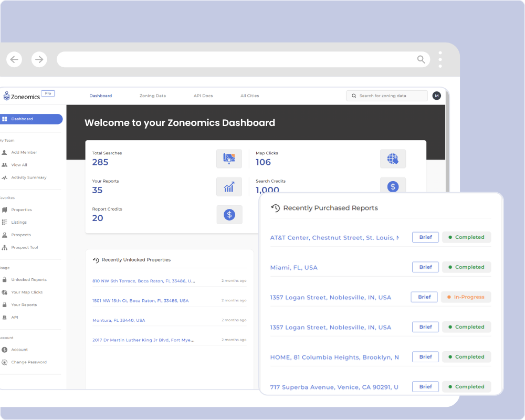This screenshot has width=525, height=420.
Task: Click the In-Progress status badge
Action: coord(466,297)
